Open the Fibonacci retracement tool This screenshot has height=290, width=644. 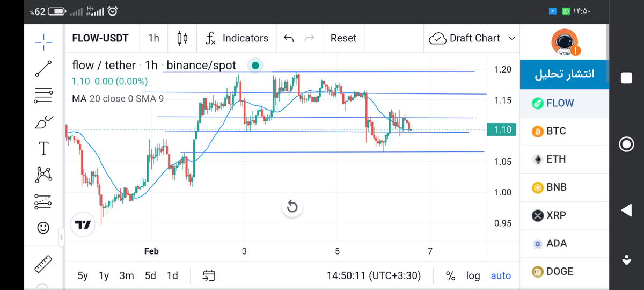(43, 96)
